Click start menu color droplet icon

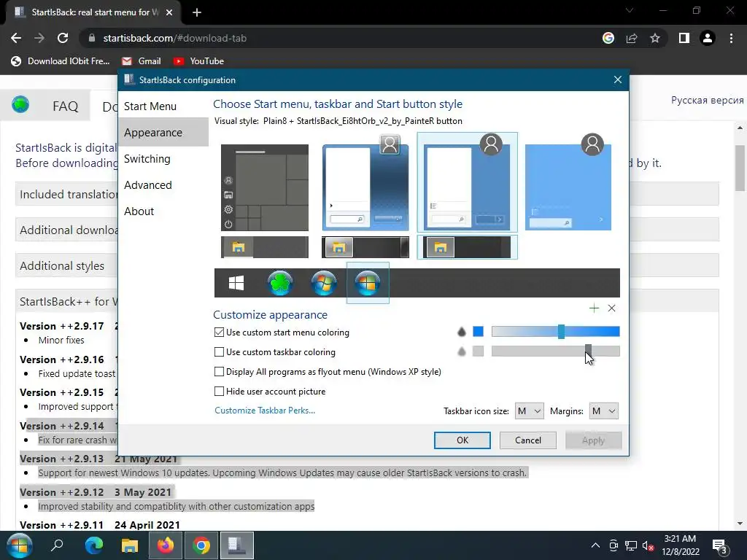pyautogui.click(x=461, y=332)
